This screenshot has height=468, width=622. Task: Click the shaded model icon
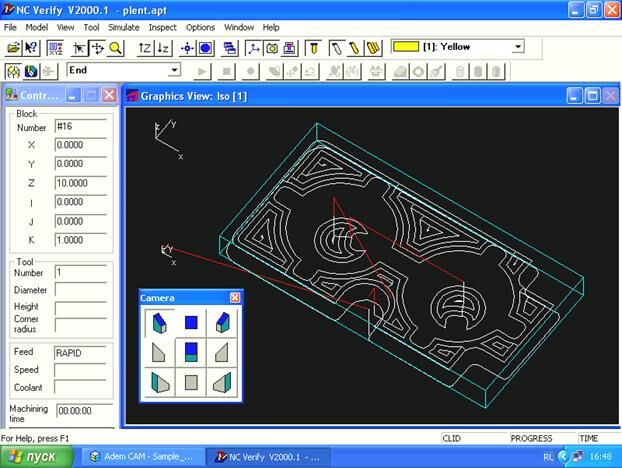click(x=31, y=71)
